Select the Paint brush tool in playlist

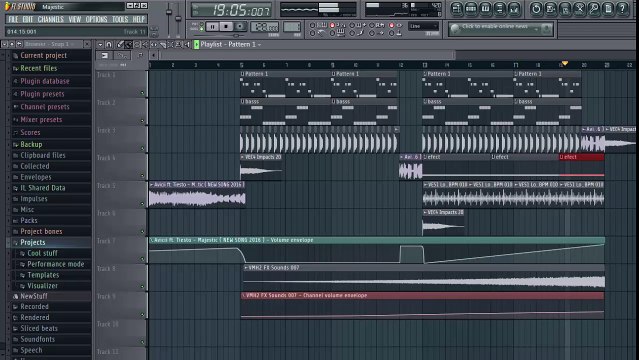click(x=128, y=44)
